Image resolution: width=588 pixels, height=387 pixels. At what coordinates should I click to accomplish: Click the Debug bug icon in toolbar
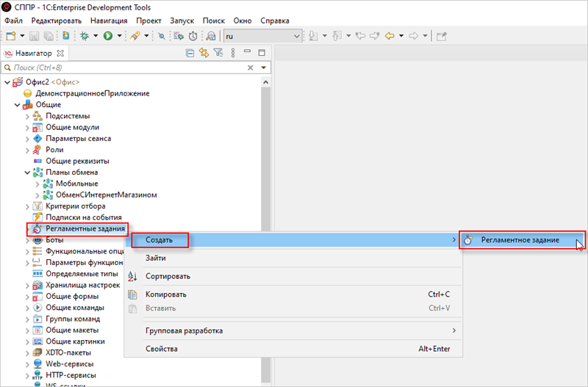[85, 35]
